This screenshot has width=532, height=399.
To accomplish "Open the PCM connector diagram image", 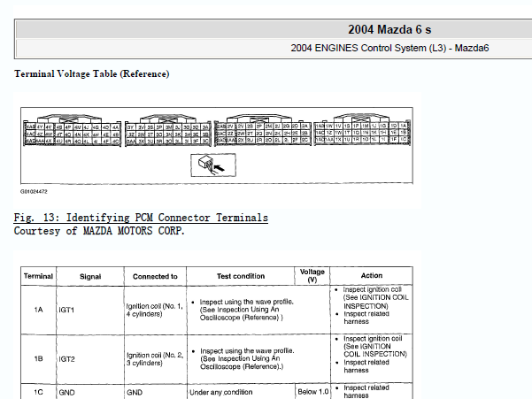I will (217, 146).
